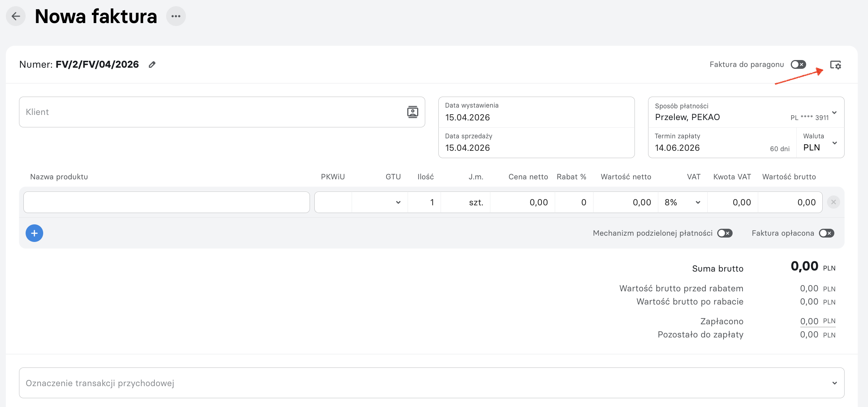868x407 pixels.
Task: Expand Oznaczenie transakcji przychodowej dropdown
Action: pyautogui.click(x=432, y=383)
